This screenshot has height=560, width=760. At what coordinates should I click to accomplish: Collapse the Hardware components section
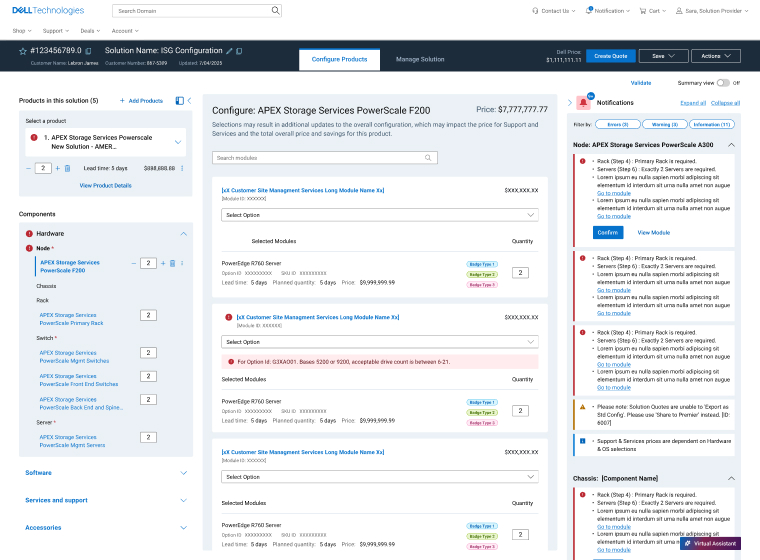184,234
